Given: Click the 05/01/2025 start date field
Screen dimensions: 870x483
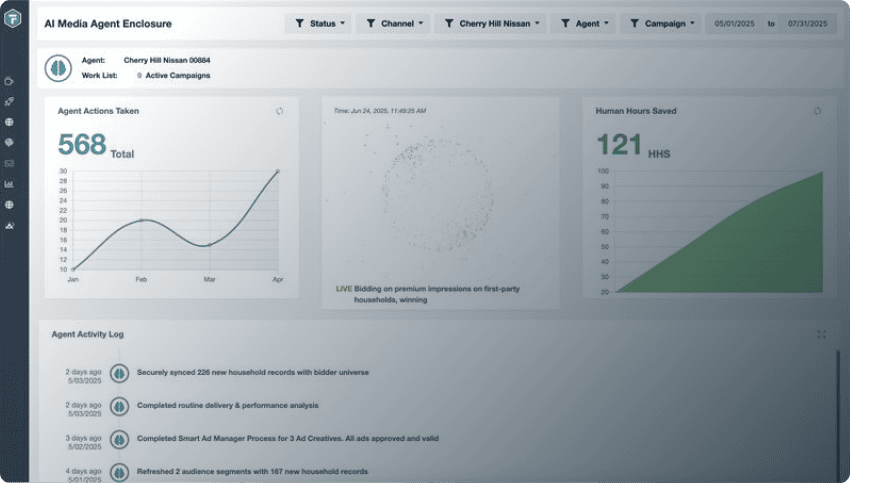Looking at the screenshot, I should click(x=734, y=23).
